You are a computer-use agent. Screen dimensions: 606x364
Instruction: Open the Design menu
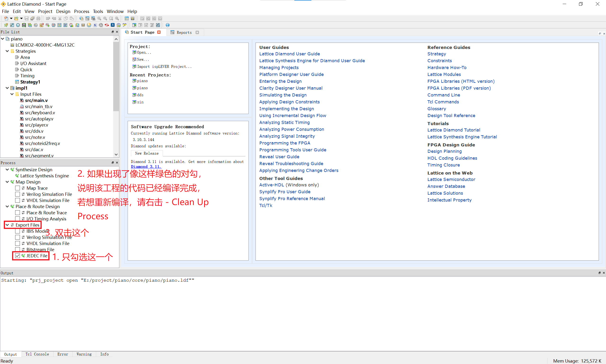(63, 11)
